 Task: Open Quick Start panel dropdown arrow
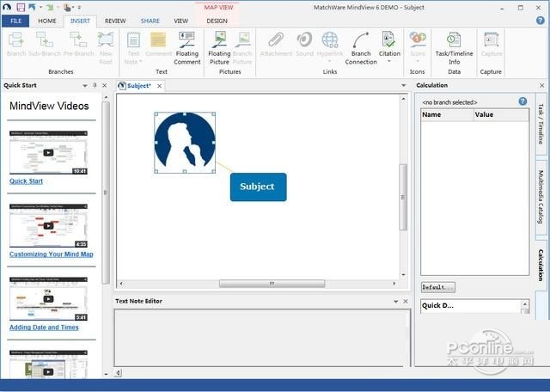84,86
